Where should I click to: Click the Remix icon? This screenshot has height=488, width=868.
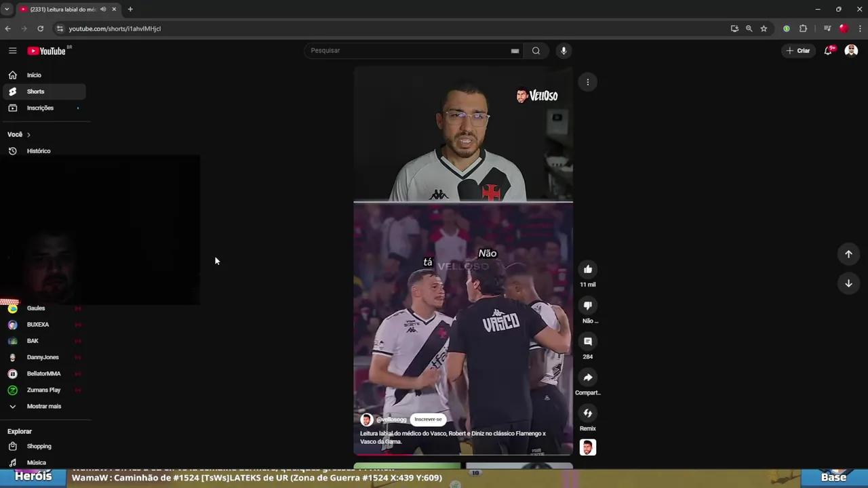click(588, 413)
